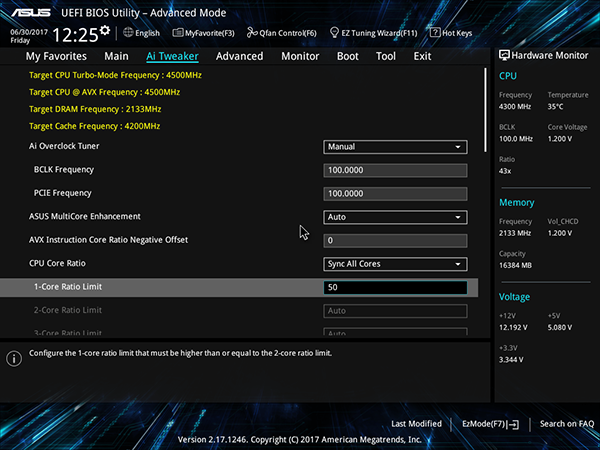Click the Core Voltage value 1.200 V
The width and height of the screenshot is (600, 450).
[559, 139]
